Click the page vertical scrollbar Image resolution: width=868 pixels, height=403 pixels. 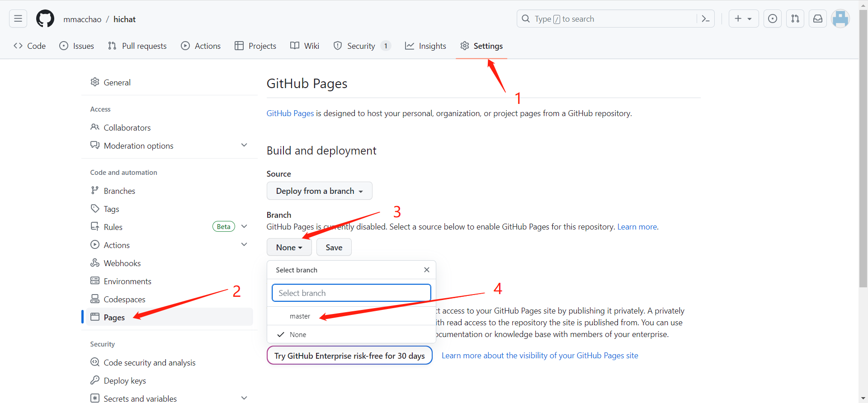863,149
